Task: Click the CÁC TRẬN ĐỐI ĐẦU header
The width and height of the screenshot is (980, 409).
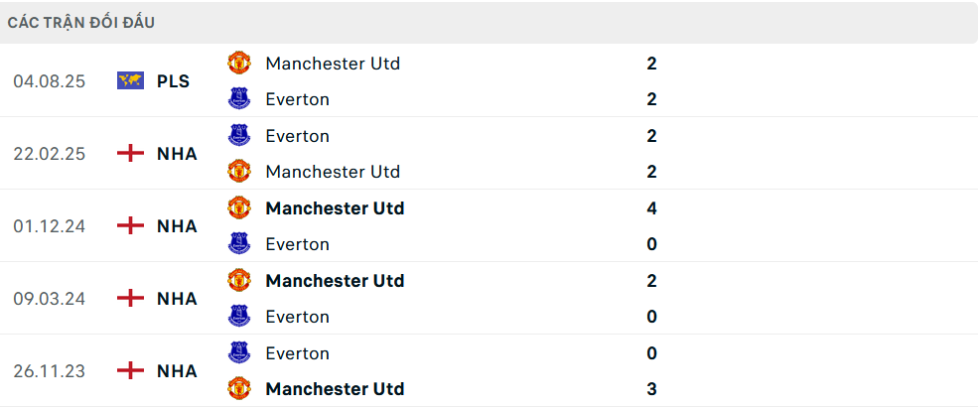Action: (81, 23)
